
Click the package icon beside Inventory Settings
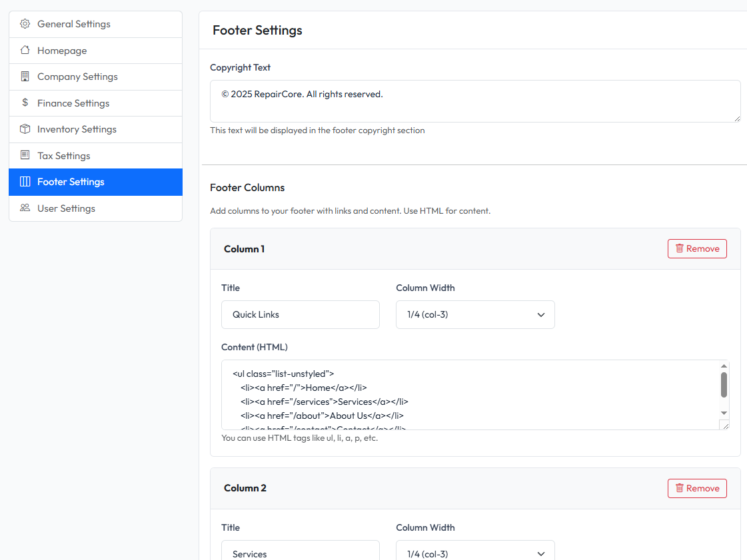(25, 129)
